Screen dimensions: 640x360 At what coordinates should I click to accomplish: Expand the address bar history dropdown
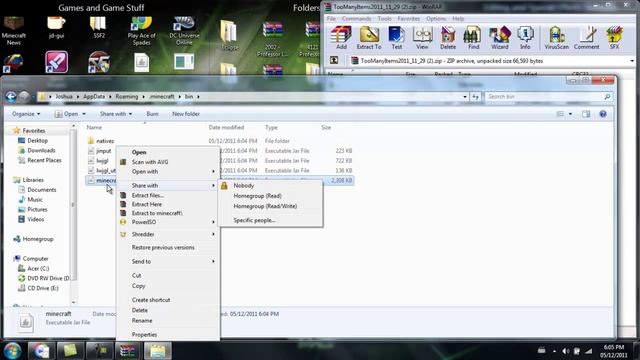coord(465,97)
